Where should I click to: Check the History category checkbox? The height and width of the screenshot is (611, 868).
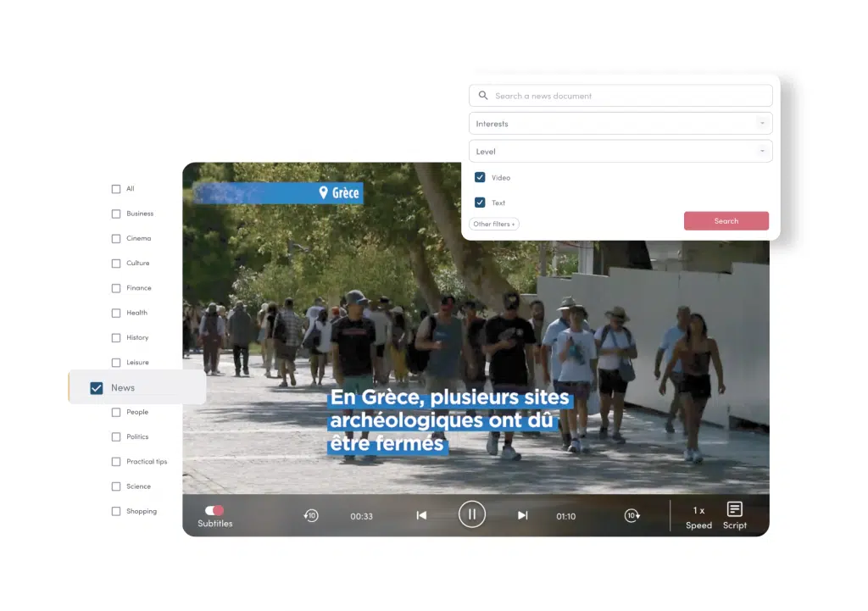[x=115, y=337]
